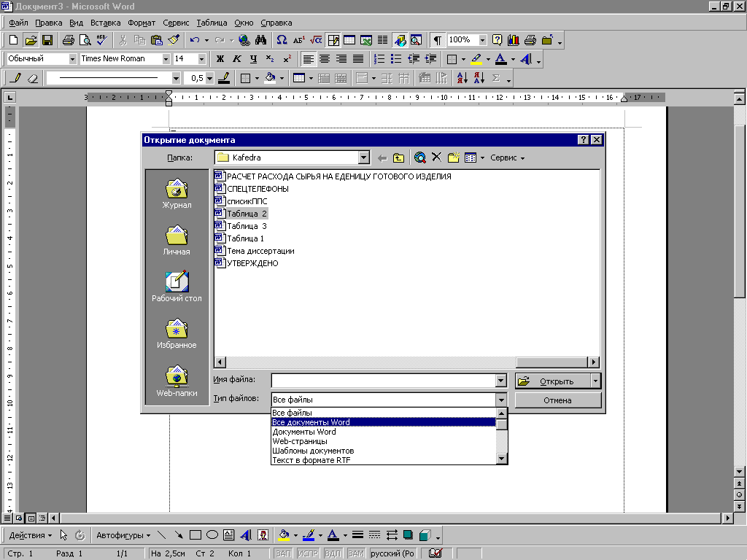Click Insert Excel spreadsheet icon
The width and height of the screenshot is (747, 560).
(x=366, y=40)
